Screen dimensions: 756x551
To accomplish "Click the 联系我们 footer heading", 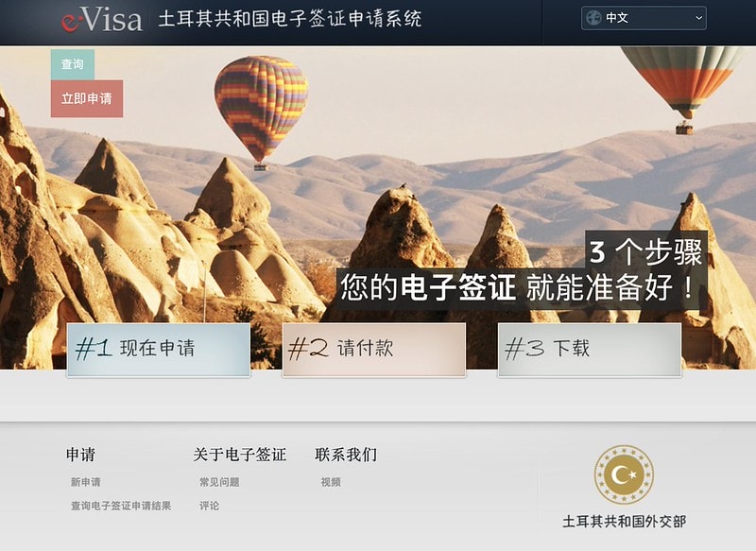I will [x=346, y=455].
